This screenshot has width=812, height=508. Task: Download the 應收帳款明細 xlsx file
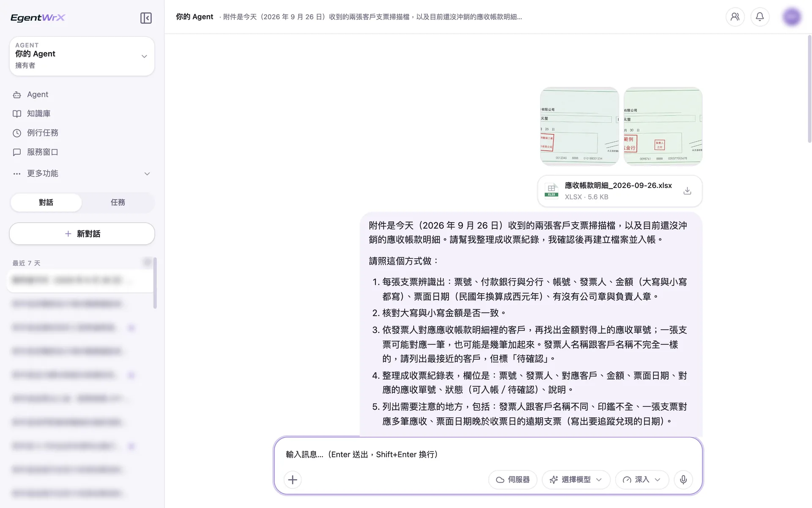pyautogui.click(x=687, y=191)
